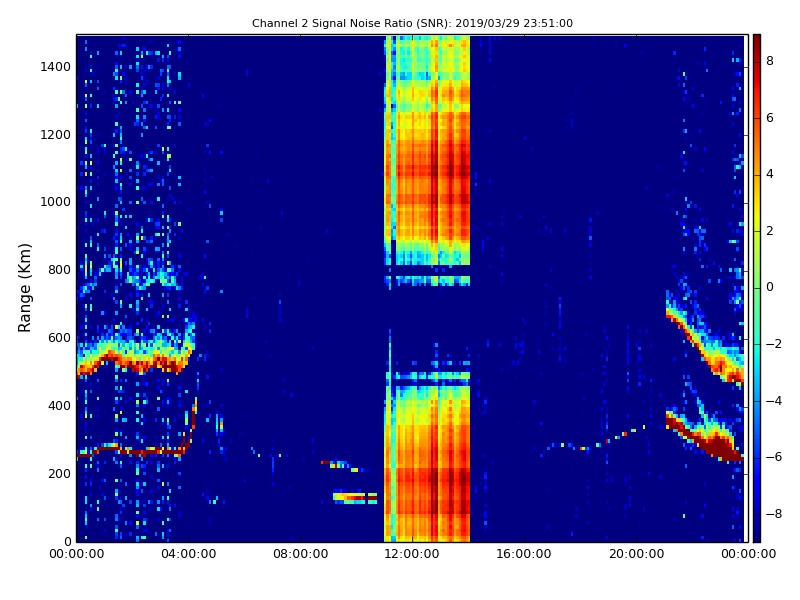The height and width of the screenshot is (600, 800).
Task: Select the 200 range tick label
Action: pyautogui.click(x=60, y=473)
